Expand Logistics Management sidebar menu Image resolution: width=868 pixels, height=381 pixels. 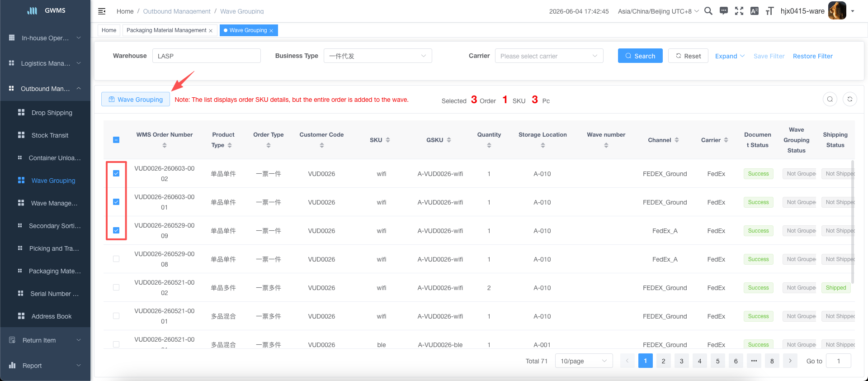(45, 63)
